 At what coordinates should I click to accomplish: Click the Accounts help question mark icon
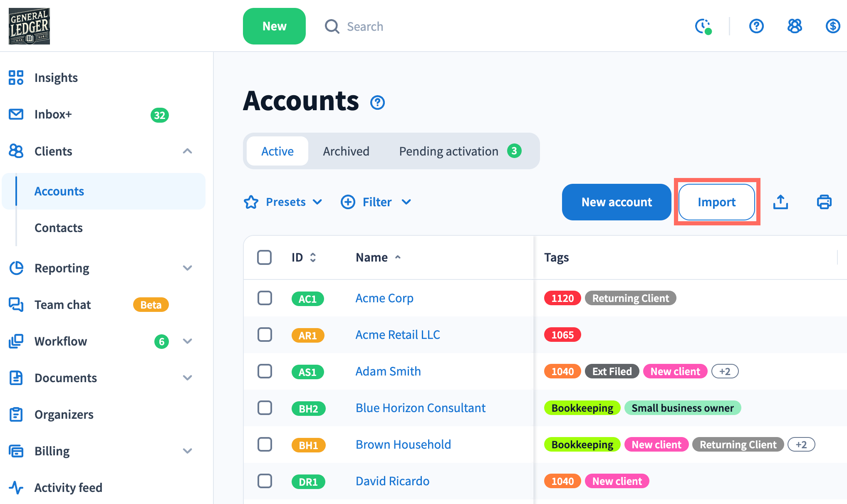pyautogui.click(x=377, y=102)
